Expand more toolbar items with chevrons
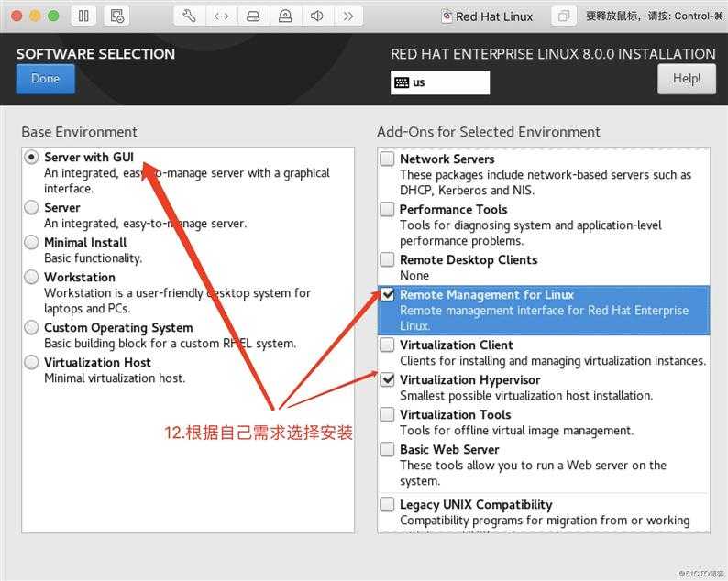Viewport: 728px width, 581px height. point(348,16)
